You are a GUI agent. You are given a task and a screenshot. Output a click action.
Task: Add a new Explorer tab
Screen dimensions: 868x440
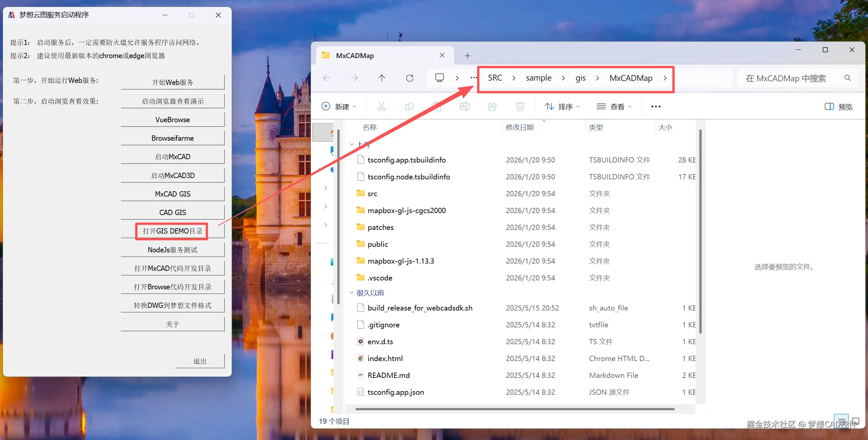467,55
